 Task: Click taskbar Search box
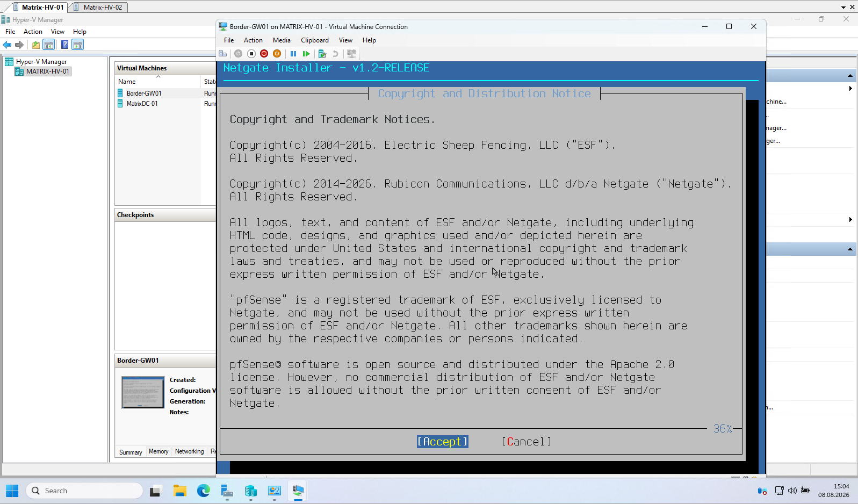point(84,491)
